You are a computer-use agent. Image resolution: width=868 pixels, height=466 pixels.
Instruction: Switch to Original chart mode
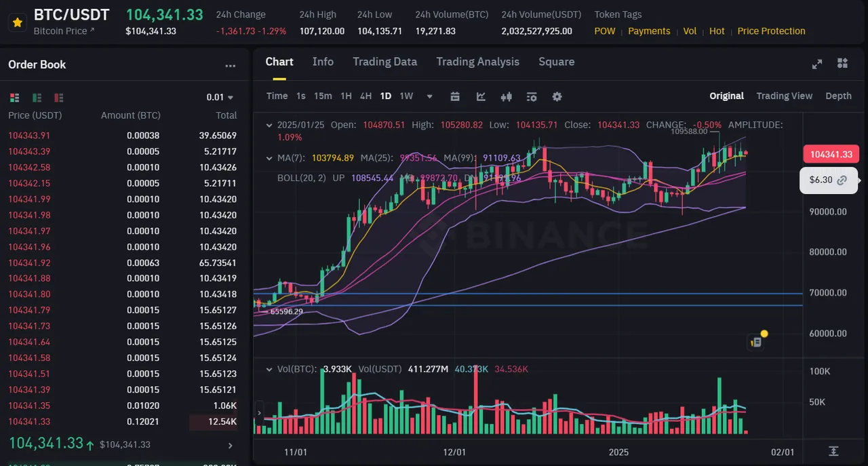point(726,96)
